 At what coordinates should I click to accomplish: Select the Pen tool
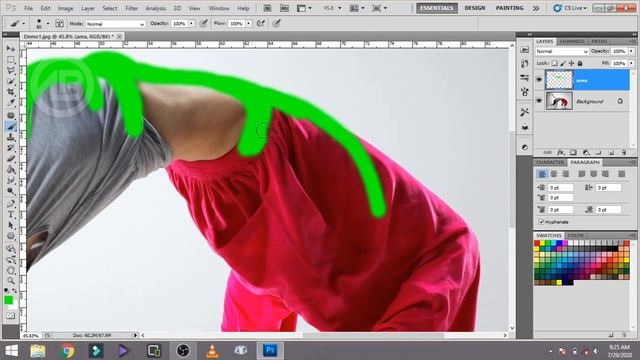tap(11, 204)
